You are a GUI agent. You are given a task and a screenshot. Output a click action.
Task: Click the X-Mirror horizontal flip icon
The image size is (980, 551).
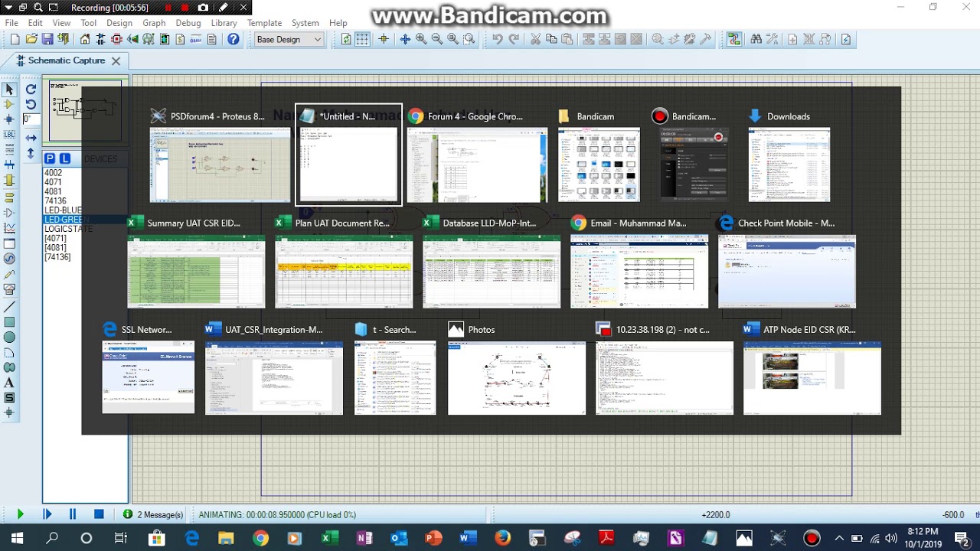point(31,138)
